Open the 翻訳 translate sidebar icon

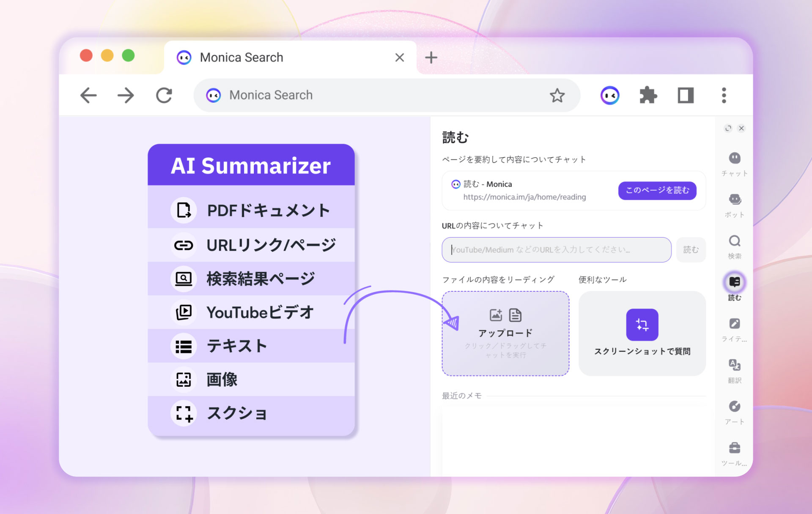coord(735,365)
